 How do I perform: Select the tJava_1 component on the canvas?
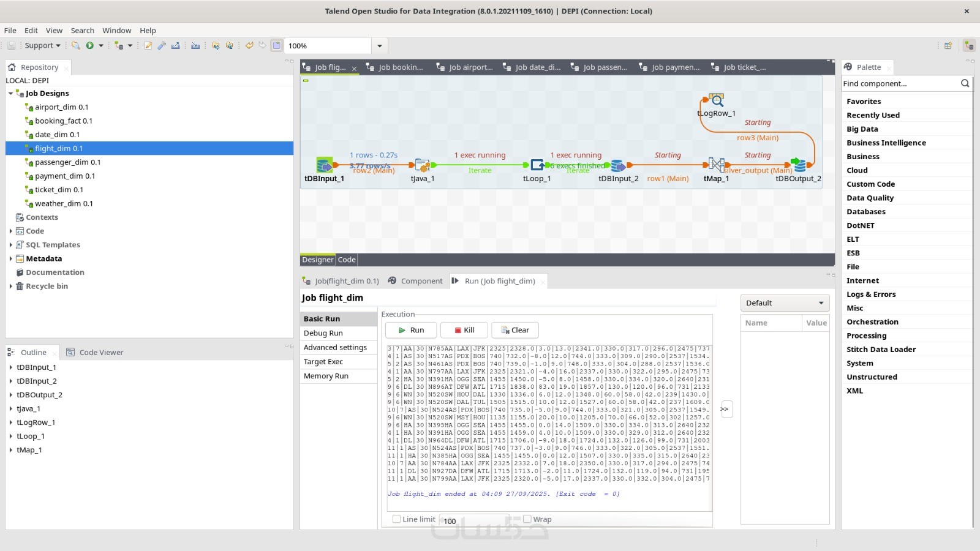[x=422, y=165]
